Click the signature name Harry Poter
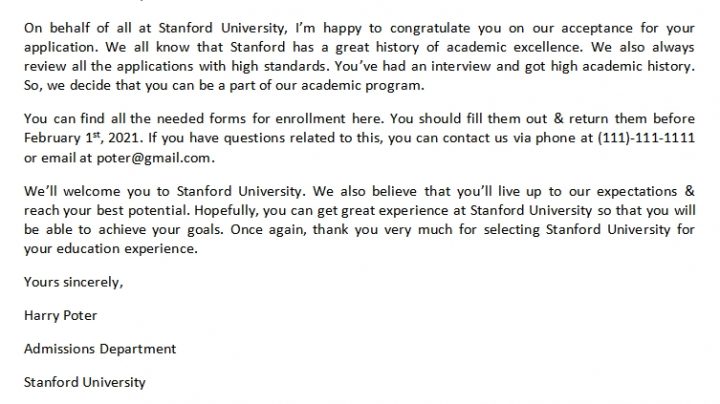720x404 pixels. tap(61, 316)
